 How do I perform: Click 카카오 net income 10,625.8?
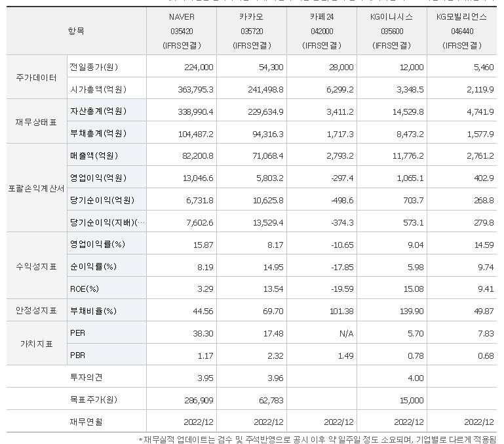[268, 200]
